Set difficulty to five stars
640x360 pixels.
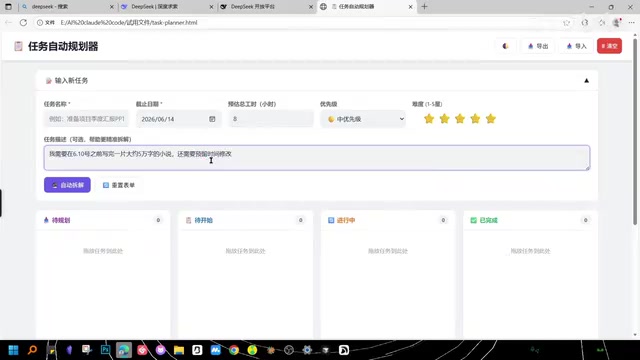coord(491,119)
